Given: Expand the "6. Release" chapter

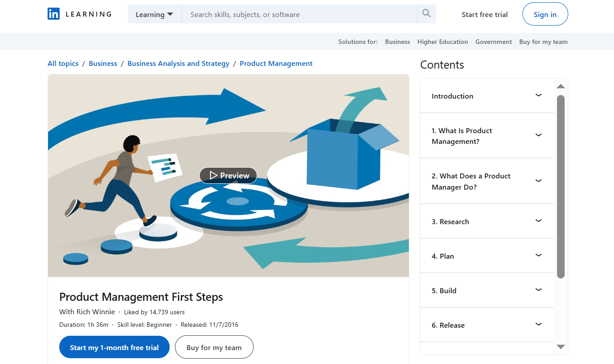Looking at the screenshot, I should coord(538,324).
